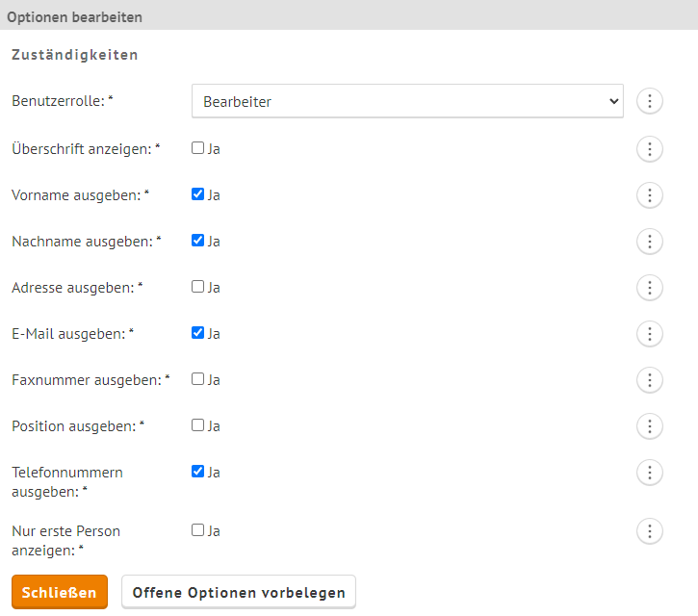Open the three-dot menu for Überschrift anzeigen
This screenshot has height=616, width=698.
(x=650, y=148)
